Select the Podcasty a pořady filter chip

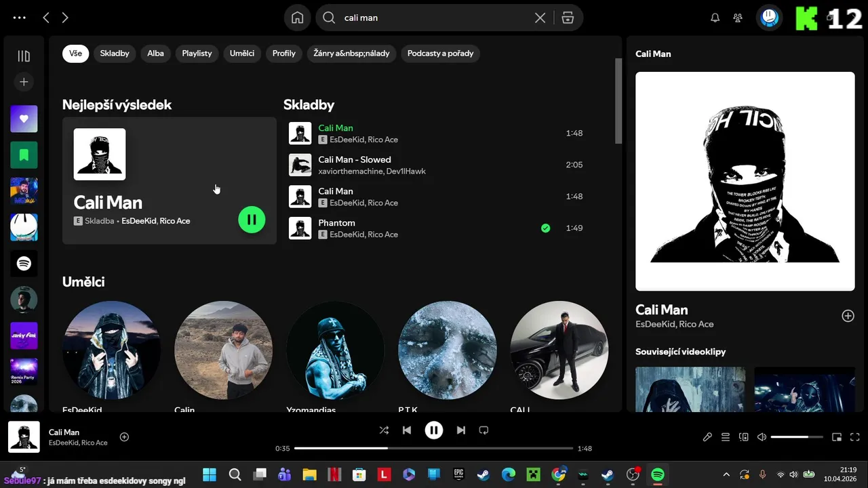pyautogui.click(x=440, y=54)
